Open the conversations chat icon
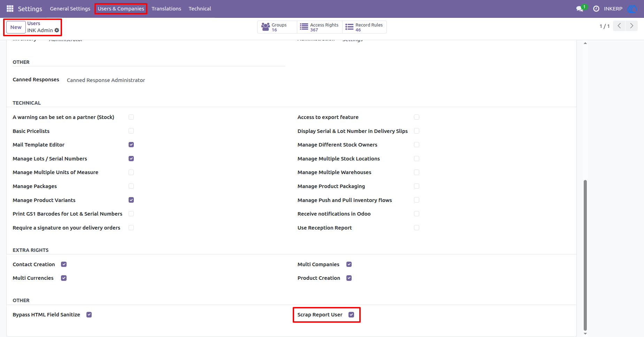The image size is (644, 337). pyautogui.click(x=580, y=9)
